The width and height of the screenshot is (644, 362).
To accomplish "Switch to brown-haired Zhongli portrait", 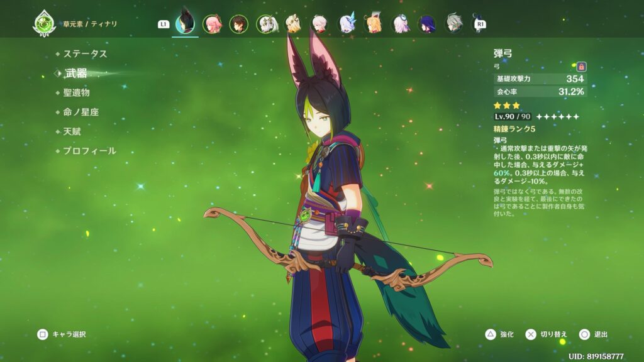I will pyautogui.click(x=238, y=24).
